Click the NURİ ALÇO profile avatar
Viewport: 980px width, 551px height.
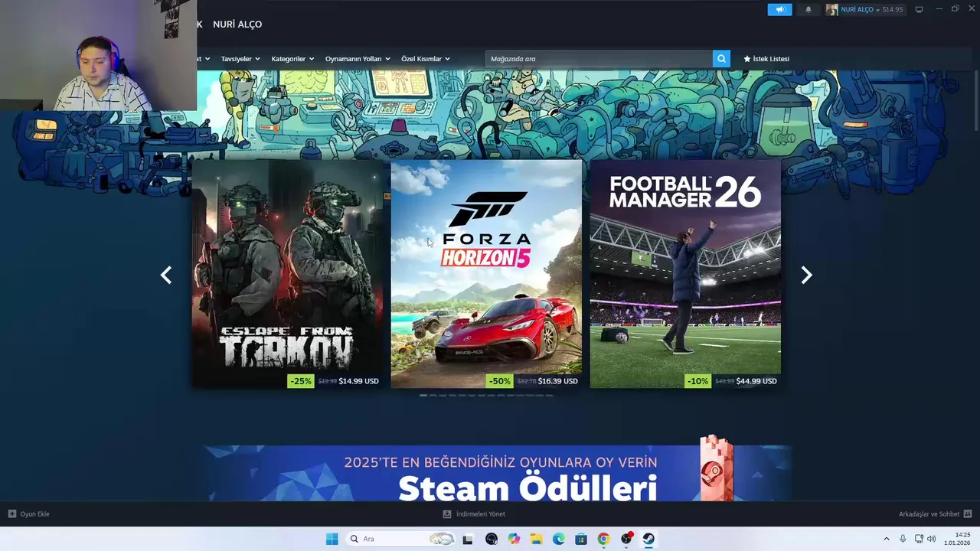[831, 9]
